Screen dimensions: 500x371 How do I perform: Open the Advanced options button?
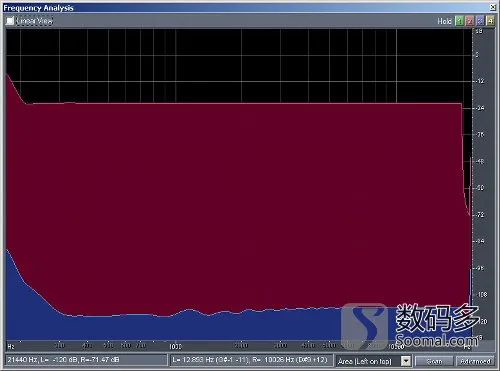pyautogui.click(x=475, y=361)
